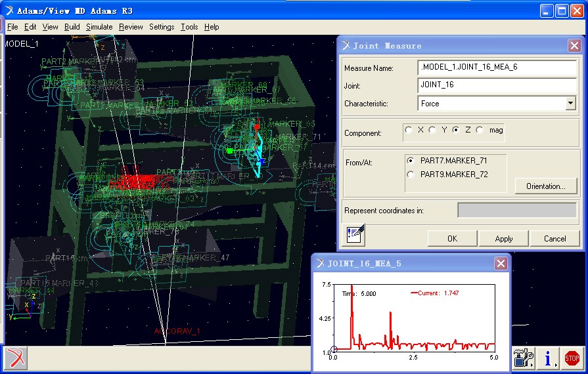Click the Adams logo button at bottom left
Viewport: 588px width, 374px height.
click(x=16, y=358)
